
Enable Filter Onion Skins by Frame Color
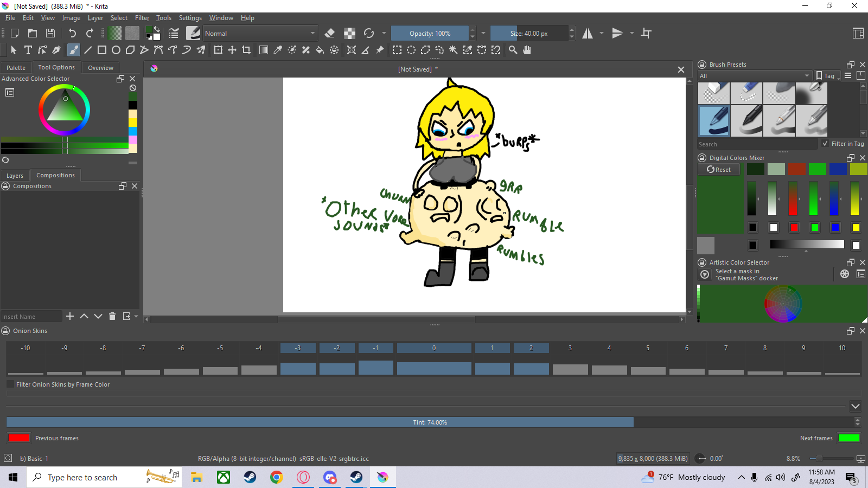10,384
